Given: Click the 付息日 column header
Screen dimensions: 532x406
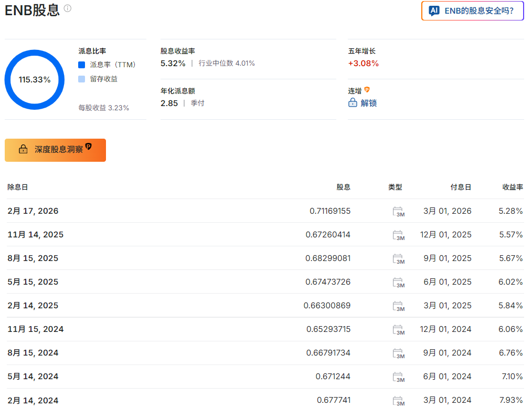Looking at the screenshot, I should click(x=461, y=187).
